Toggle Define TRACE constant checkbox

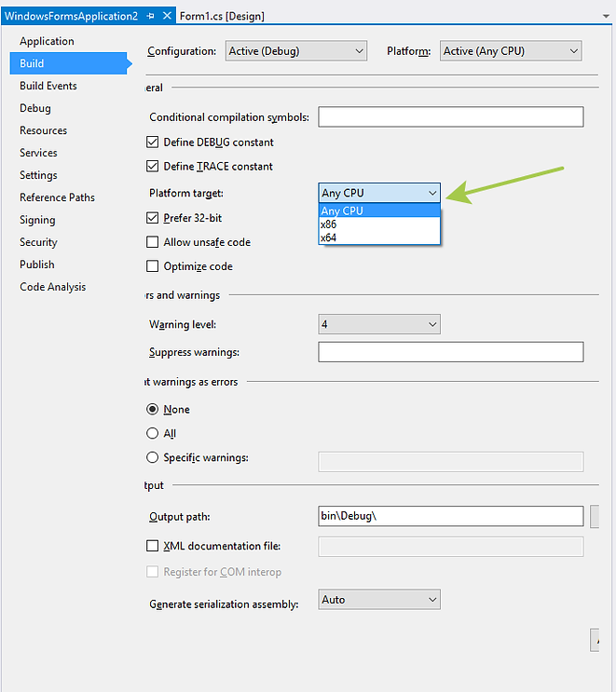click(152, 167)
